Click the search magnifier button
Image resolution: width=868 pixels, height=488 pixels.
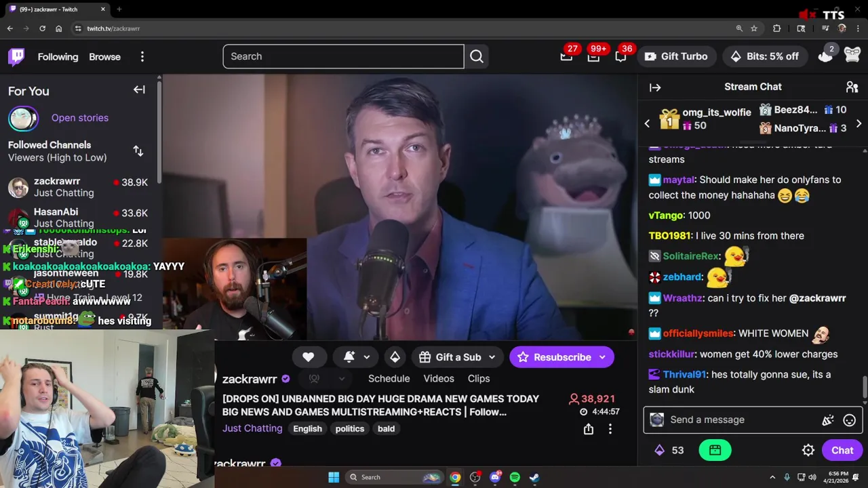pyautogui.click(x=477, y=56)
